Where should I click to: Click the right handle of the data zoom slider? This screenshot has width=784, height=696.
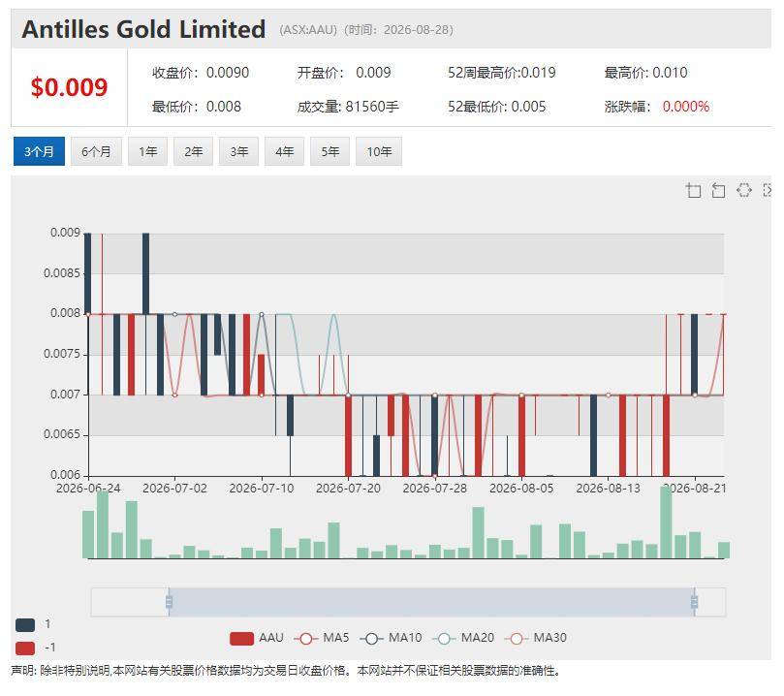click(695, 602)
